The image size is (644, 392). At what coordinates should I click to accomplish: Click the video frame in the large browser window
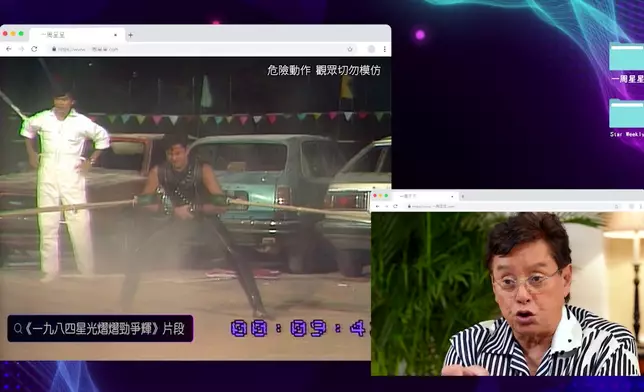click(x=196, y=208)
